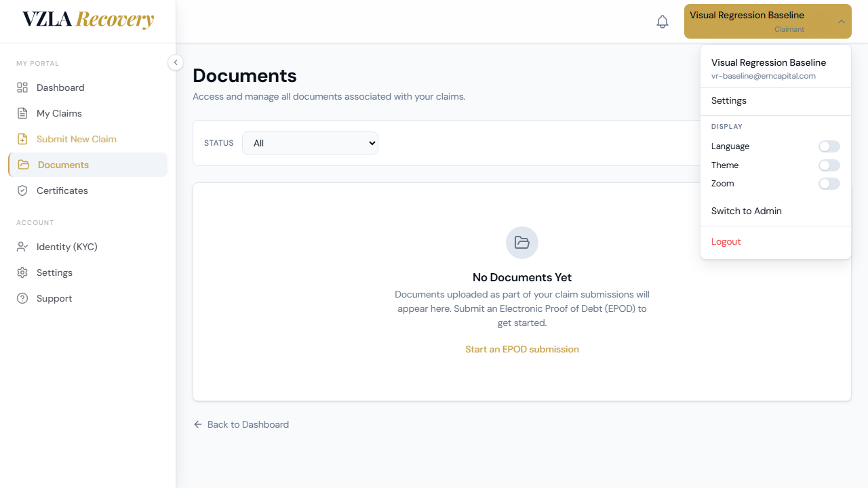Click the Language label in Display section
The width and height of the screenshot is (868, 488).
730,146
